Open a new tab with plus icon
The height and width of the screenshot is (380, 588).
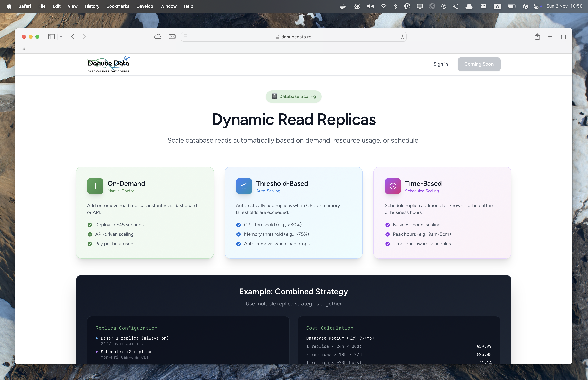[x=550, y=37]
